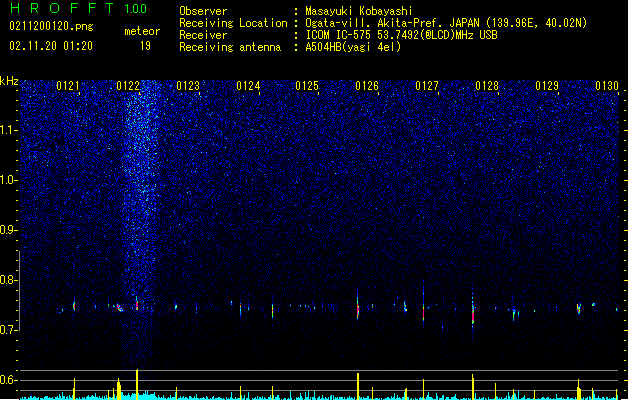Click time marker 0129
Viewport: 629px width, 400px height.
pos(547,86)
